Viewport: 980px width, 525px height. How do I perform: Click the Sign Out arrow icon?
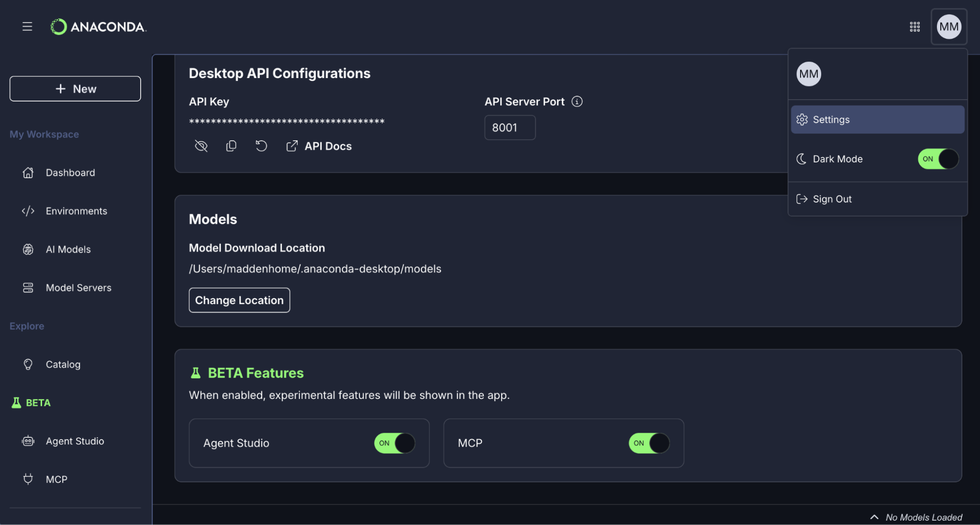pos(802,199)
